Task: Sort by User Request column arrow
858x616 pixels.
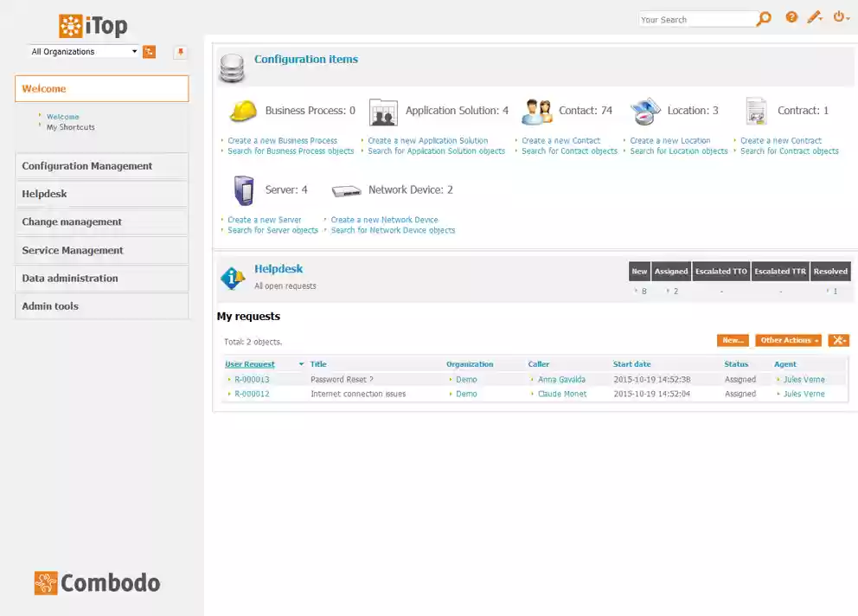Action: click(299, 363)
